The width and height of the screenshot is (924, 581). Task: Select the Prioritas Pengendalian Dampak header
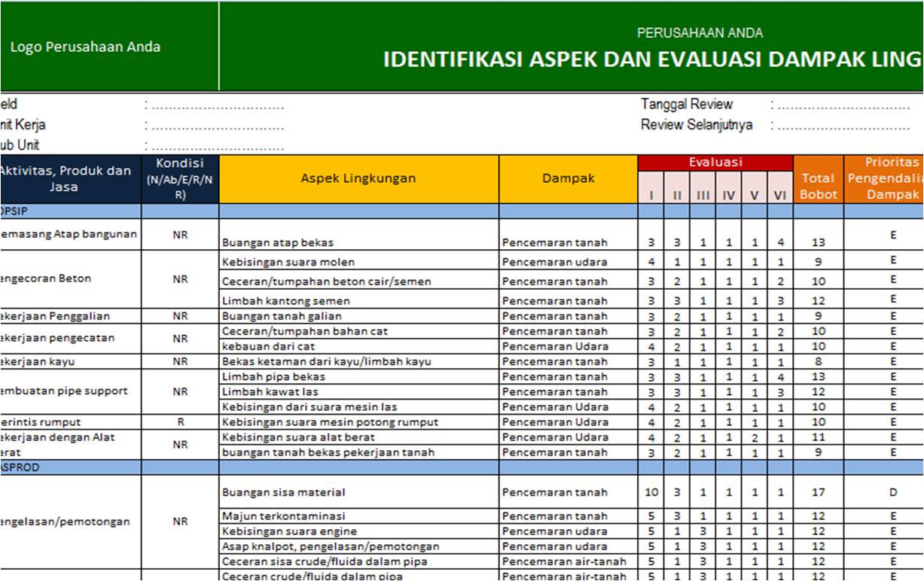884,179
